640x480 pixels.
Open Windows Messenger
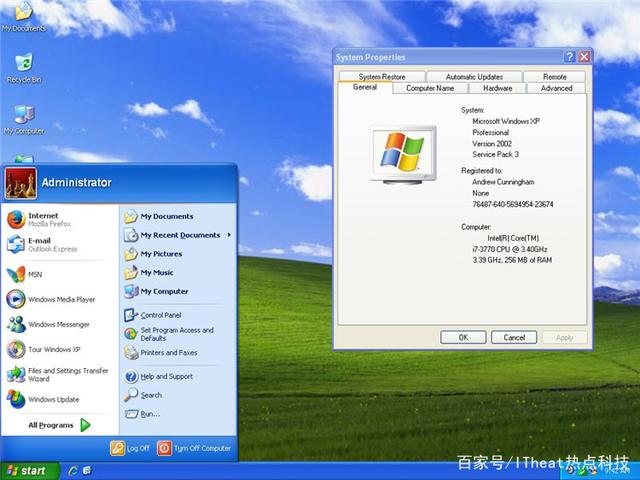[x=48, y=324]
